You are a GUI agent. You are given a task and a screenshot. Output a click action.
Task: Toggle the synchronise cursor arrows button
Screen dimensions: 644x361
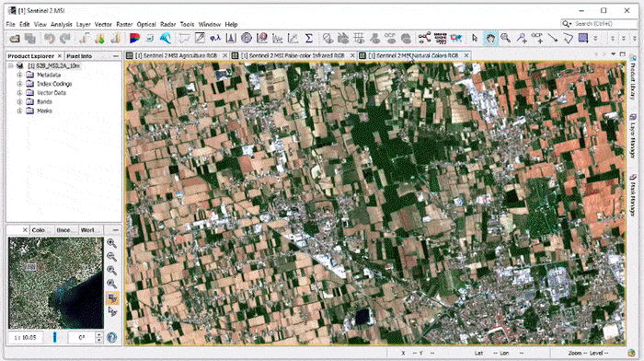(112, 311)
